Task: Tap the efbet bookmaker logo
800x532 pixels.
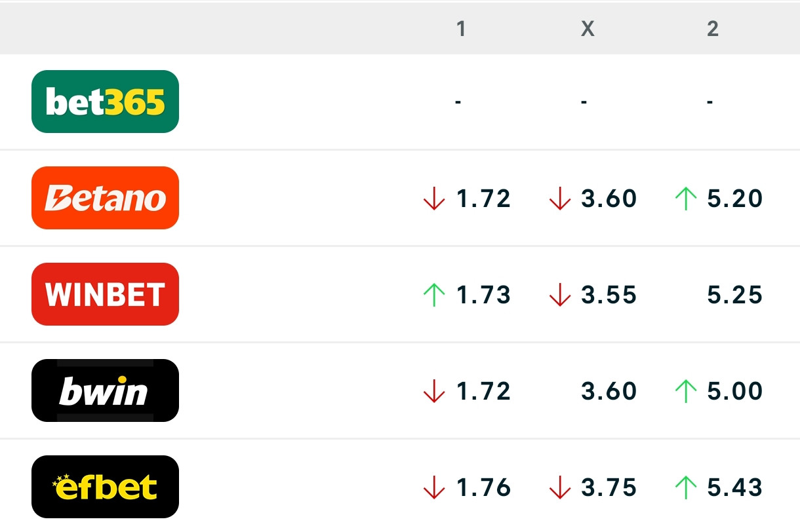Action: pos(105,487)
